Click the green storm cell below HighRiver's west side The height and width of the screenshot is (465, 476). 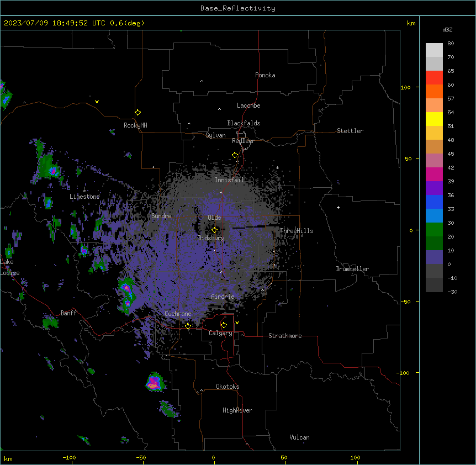click(x=168, y=409)
